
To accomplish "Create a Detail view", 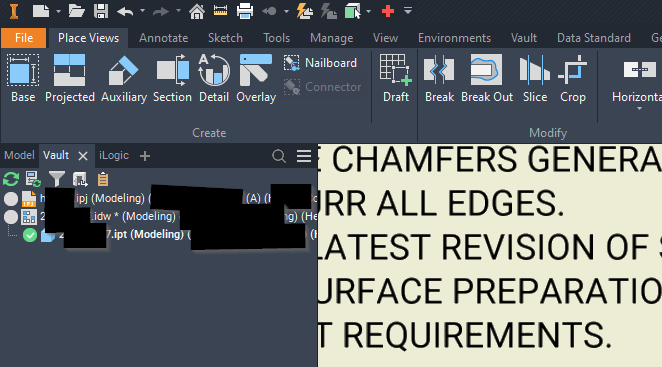I will [214, 79].
